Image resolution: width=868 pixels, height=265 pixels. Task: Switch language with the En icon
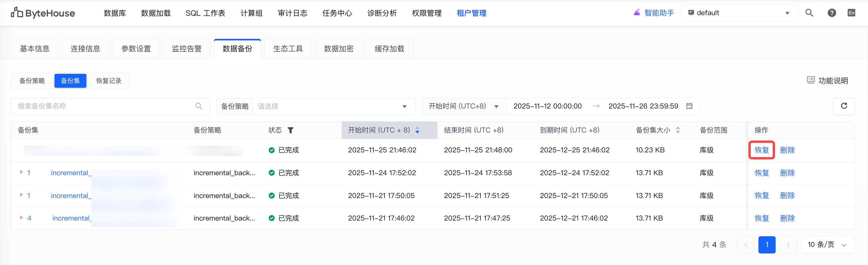tap(851, 13)
